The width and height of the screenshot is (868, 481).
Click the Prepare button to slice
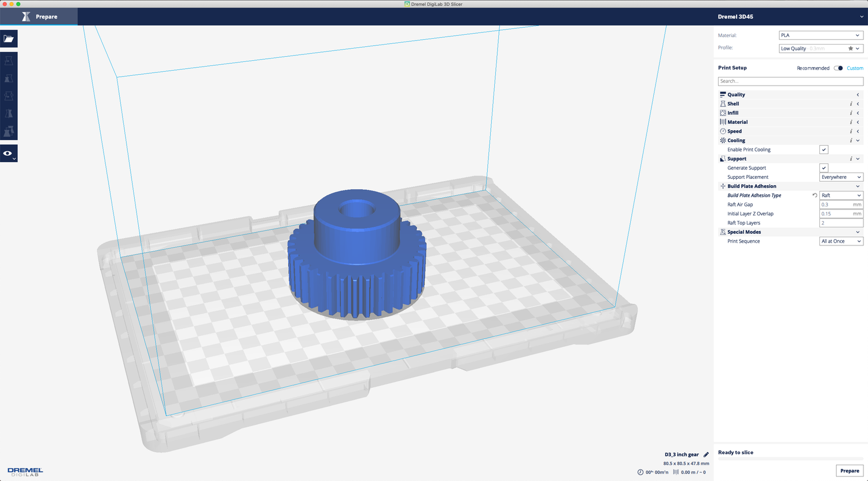click(849, 471)
